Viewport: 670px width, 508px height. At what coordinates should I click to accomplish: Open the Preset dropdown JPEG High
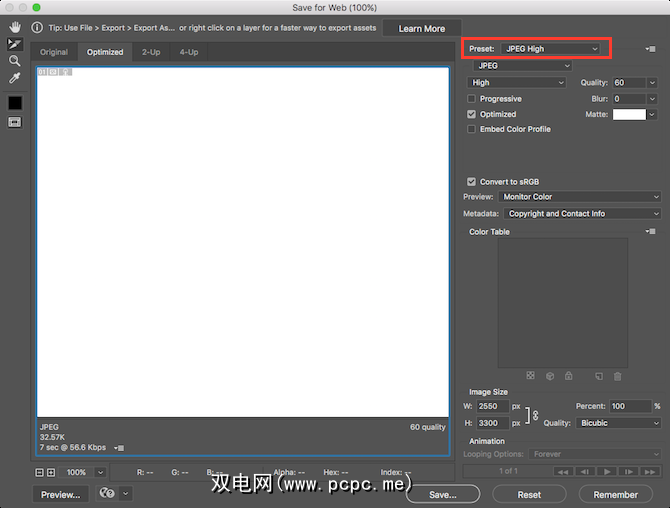(x=550, y=49)
